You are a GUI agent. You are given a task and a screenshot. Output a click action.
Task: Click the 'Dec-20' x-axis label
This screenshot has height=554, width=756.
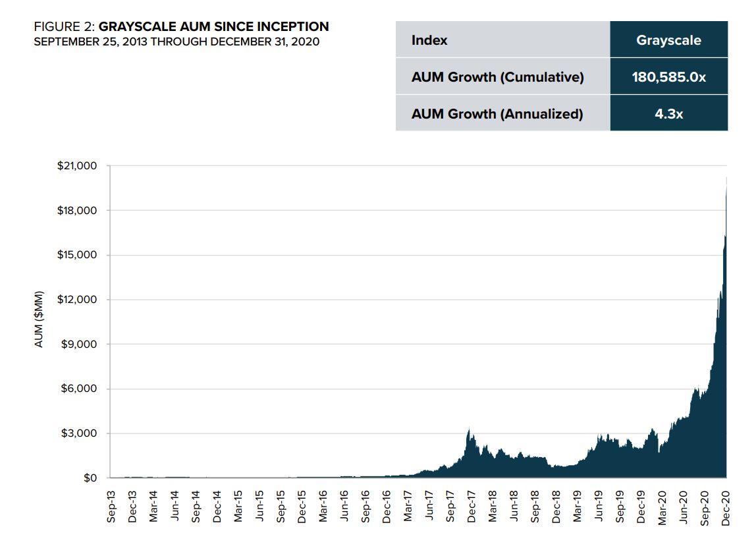[726, 508]
